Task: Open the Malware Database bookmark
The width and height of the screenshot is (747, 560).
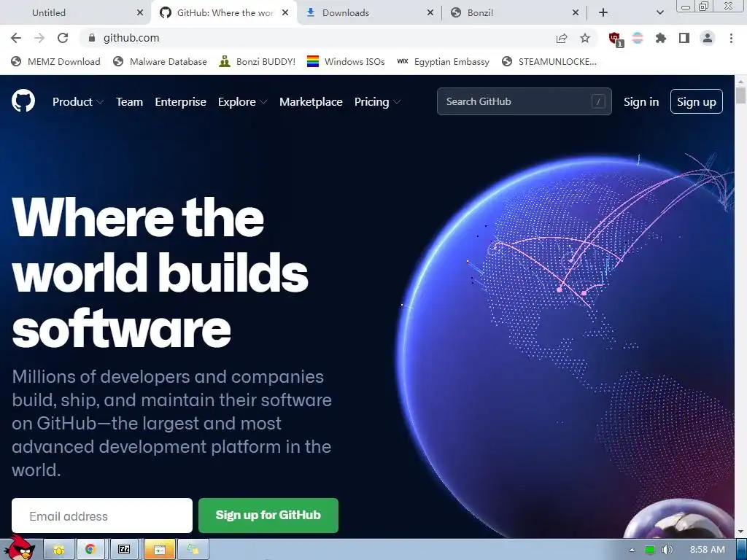Action: pos(160,61)
